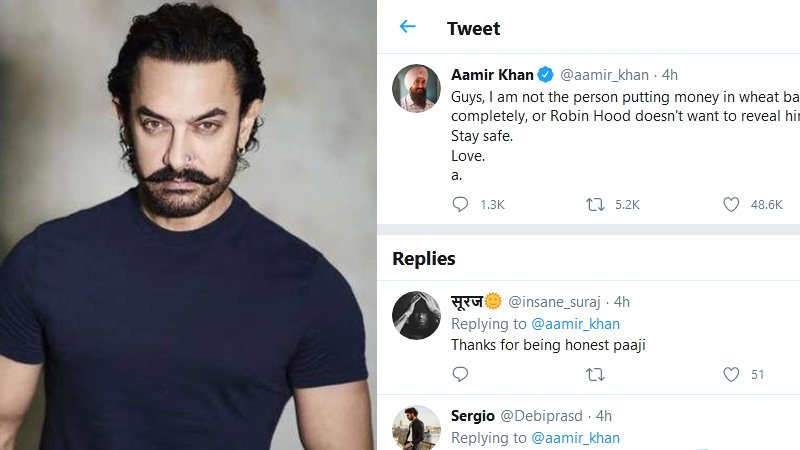This screenshot has width=800, height=450.
Task: Open Aamir Khan's profile picture in tweet
Action: pyautogui.click(x=416, y=90)
